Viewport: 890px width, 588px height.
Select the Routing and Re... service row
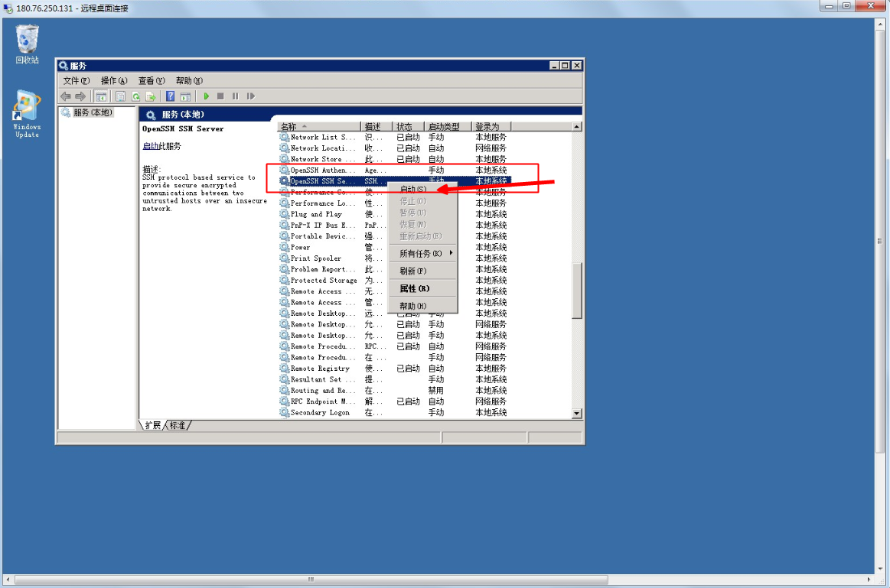pos(394,391)
